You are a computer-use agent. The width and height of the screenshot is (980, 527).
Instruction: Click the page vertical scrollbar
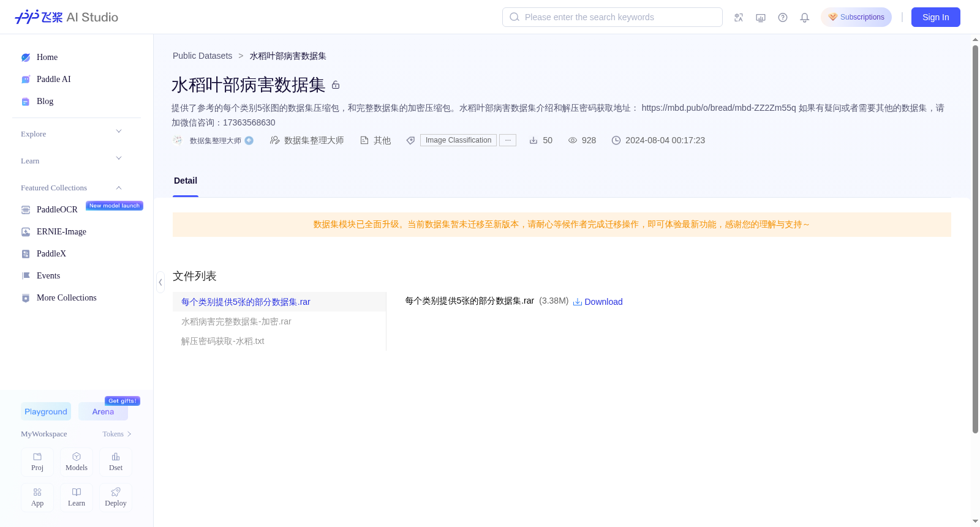click(x=975, y=239)
